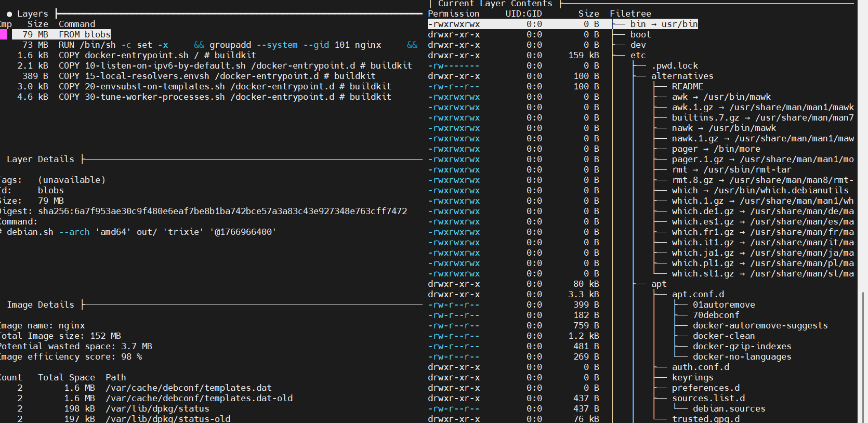Click the Layer Details panel title
Screen dimensions: 868x423
[x=41, y=159]
